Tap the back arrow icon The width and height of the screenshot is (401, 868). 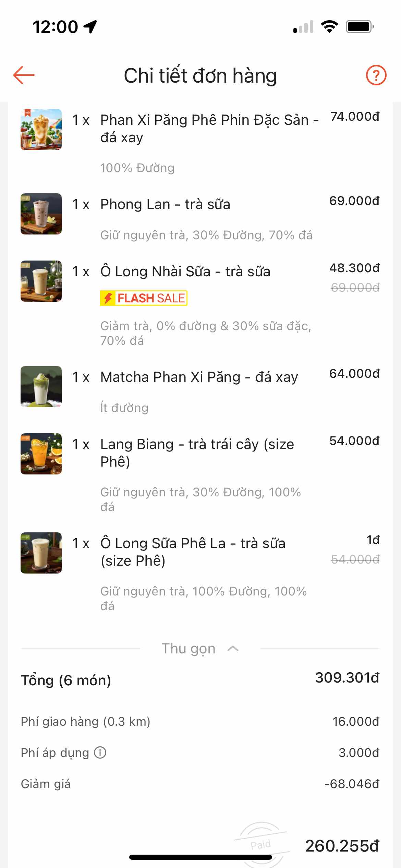tap(24, 75)
